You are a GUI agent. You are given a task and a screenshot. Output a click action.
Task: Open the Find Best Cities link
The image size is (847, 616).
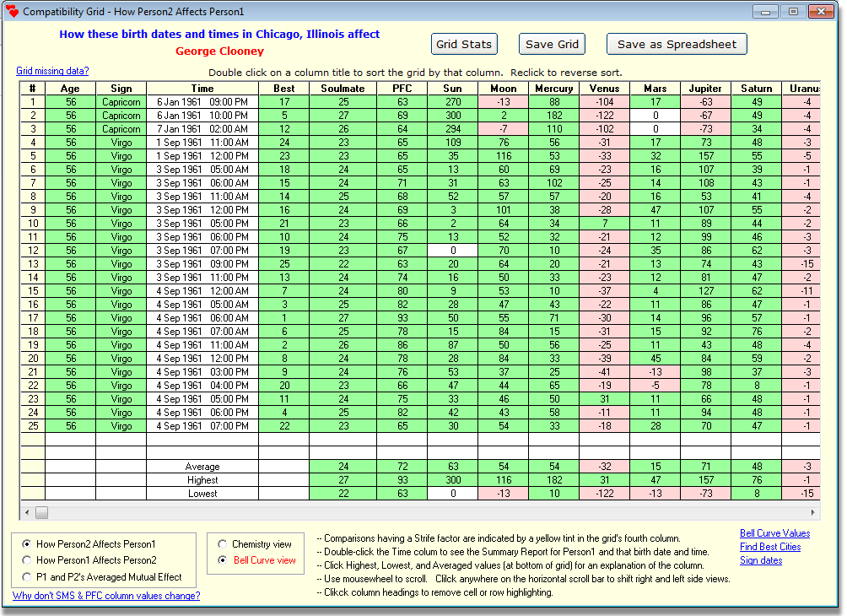[x=770, y=547]
